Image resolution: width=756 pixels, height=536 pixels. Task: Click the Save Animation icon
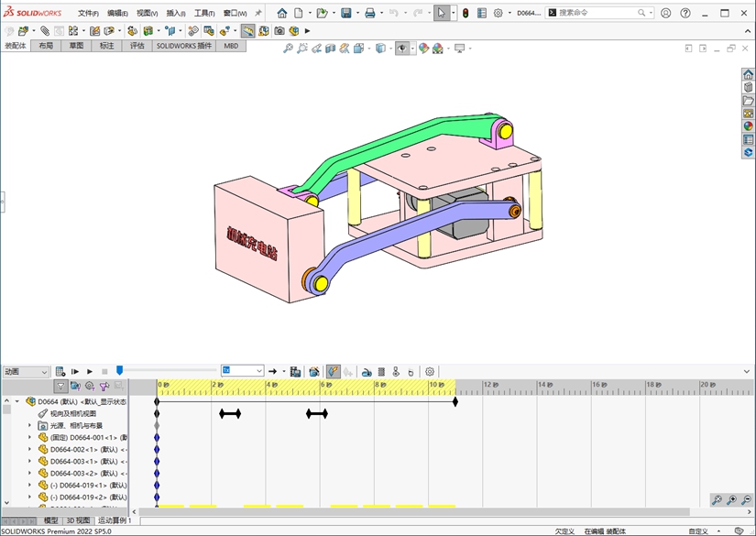tap(295, 371)
